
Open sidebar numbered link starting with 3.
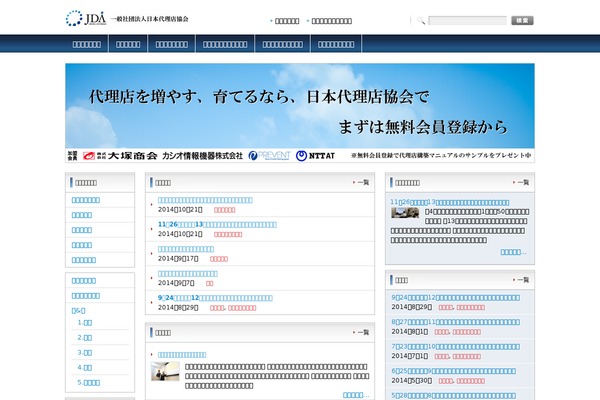(85, 353)
